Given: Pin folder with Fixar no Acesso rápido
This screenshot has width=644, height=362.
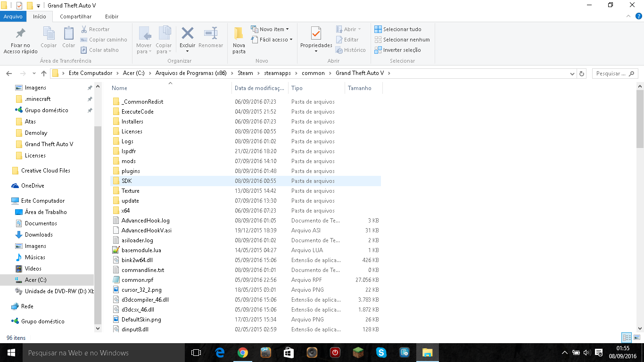Looking at the screenshot, I should pyautogui.click(x=20, y=40).
